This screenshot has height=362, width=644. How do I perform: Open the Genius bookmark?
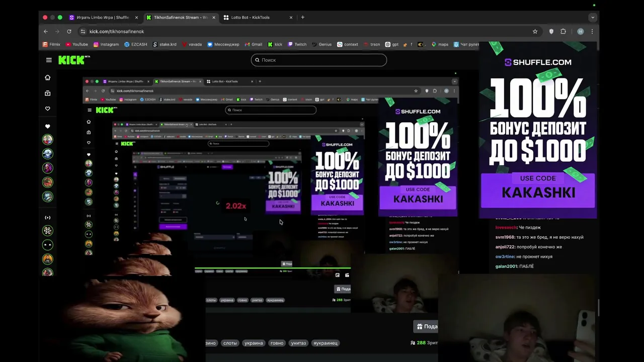coord(321,44)
